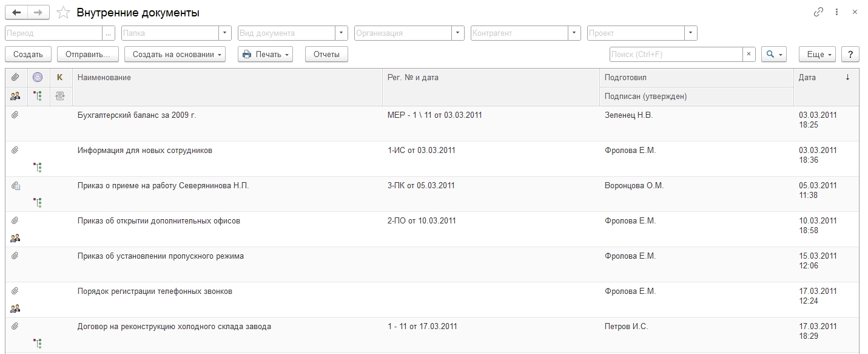Click the back navigation arrow
This screenshot has width=868, height=354.
[x=16, y=12]
